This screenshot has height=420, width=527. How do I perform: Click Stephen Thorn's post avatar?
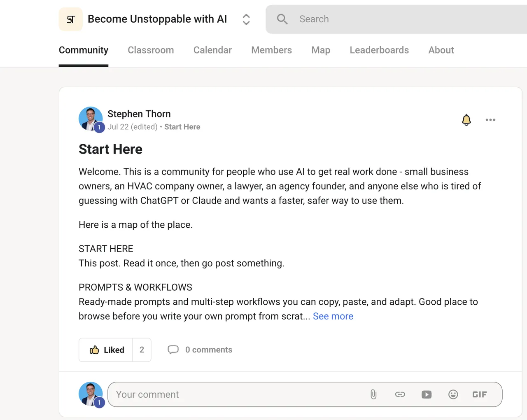click(x=91, y=119)
